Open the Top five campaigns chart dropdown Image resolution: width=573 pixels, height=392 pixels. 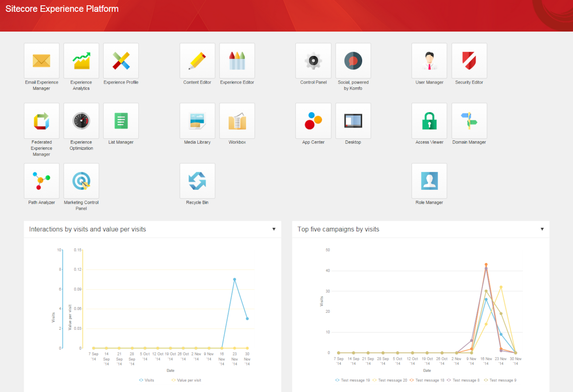[542, 229]
